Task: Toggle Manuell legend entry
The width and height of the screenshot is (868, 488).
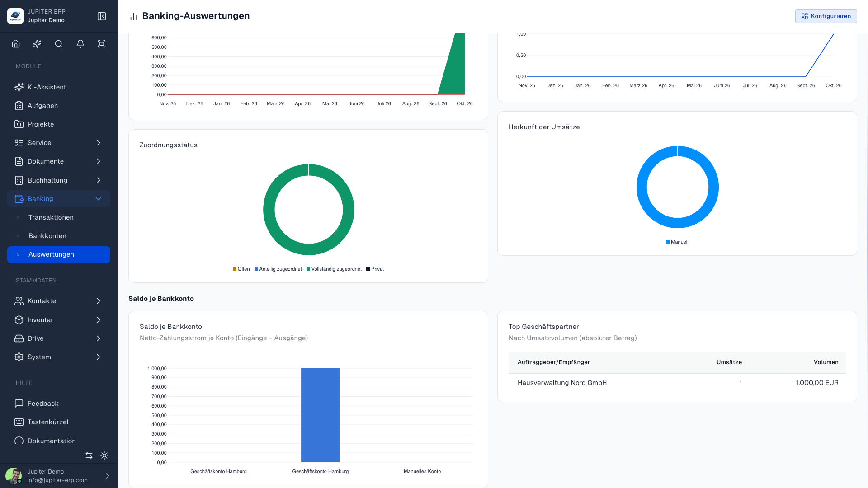Action: [677, 242]
